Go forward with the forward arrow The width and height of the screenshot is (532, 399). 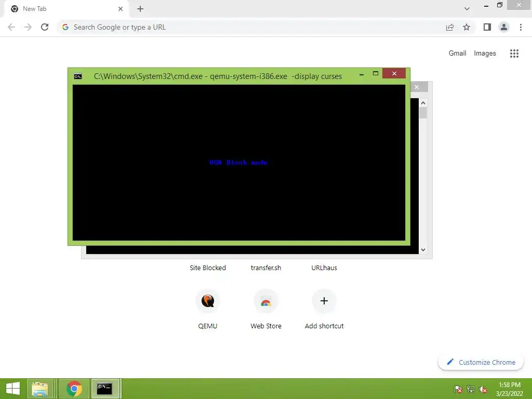tap(28, 27)
